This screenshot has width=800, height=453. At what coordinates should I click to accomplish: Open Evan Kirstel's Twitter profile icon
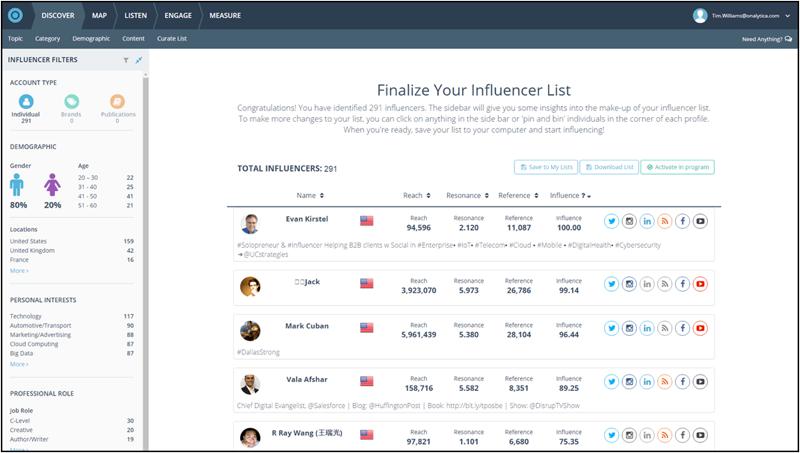(611, 221)
